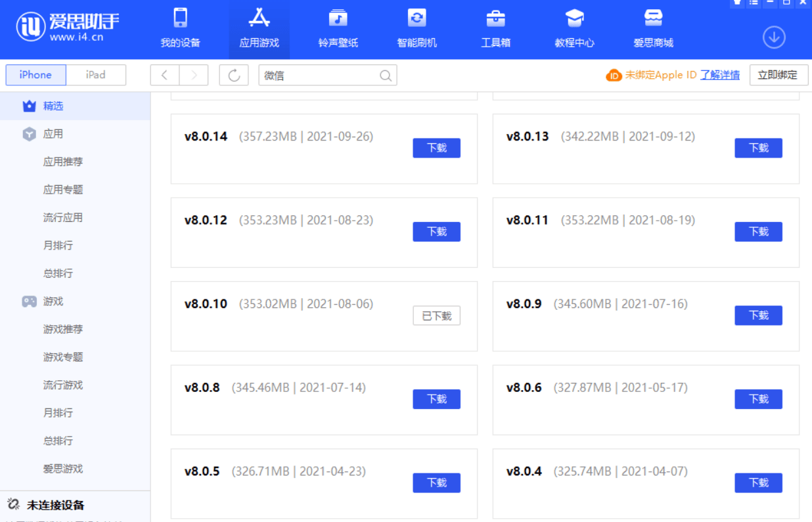The image size is (812, 522).
Task: Download version v8.0.9
Action: point(759,316)
